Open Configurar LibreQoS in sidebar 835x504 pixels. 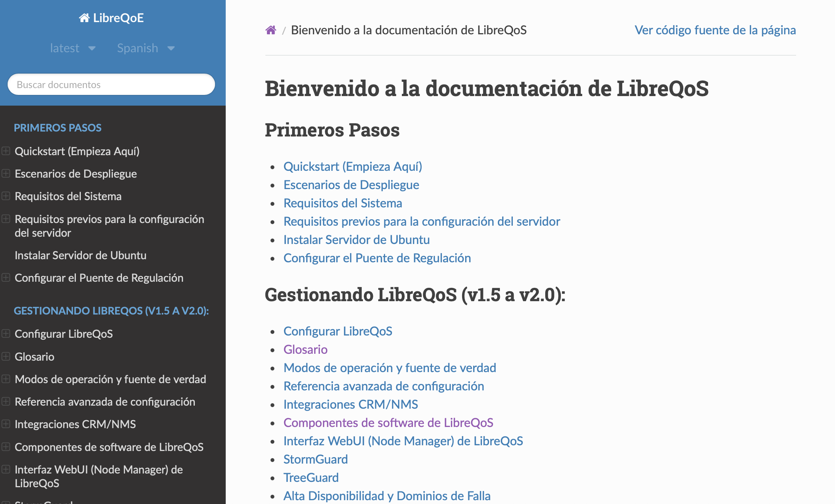(x=64, y=334)
